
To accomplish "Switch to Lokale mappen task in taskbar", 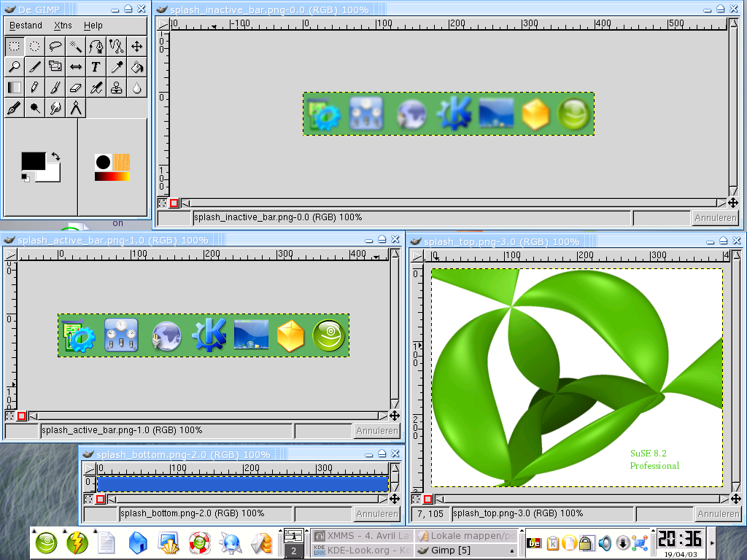I will point(466,536).
